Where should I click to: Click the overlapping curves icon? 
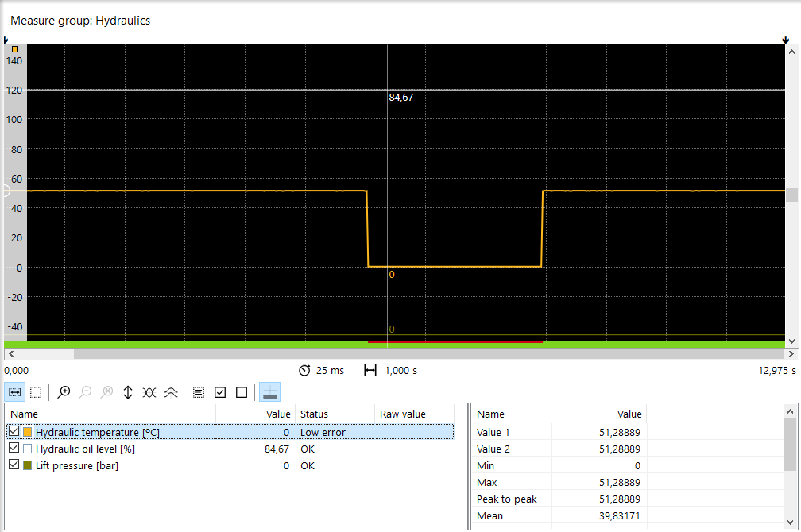pyautogui.click(x=149, y=392)
